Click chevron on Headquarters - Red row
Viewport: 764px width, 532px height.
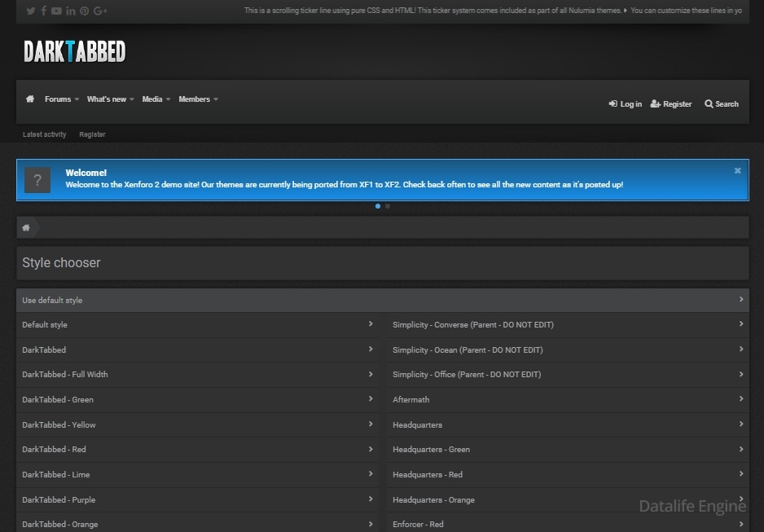tap(741, 473)
